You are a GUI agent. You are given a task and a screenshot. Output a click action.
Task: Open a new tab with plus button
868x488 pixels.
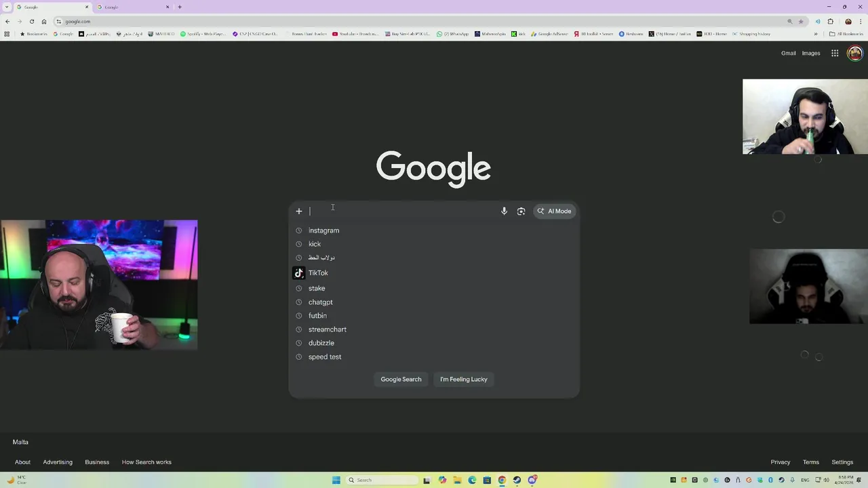point(179,7)
